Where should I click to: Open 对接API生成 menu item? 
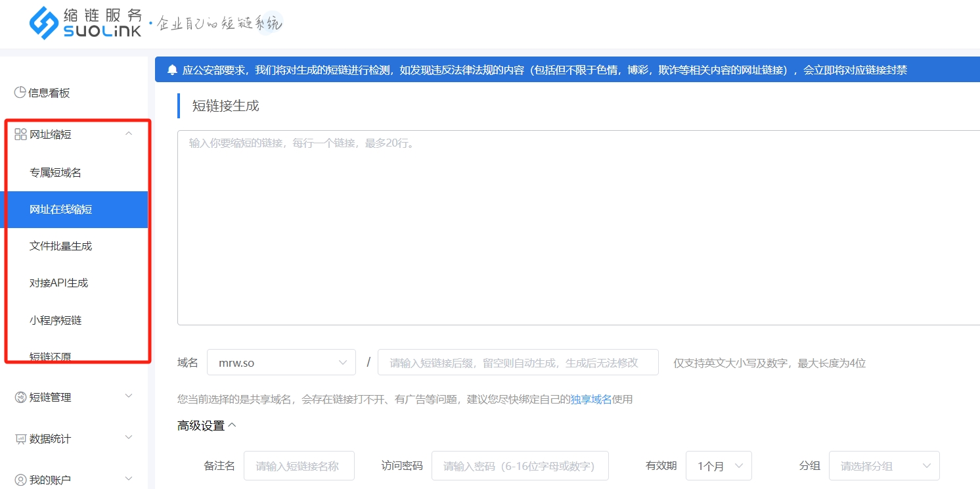tap(59, 283)
